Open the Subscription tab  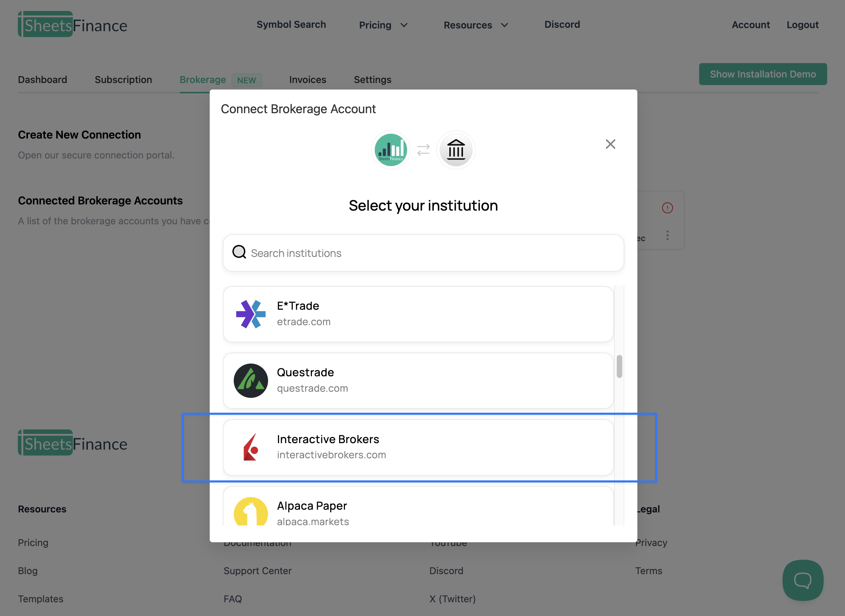[x=124, y=80]
